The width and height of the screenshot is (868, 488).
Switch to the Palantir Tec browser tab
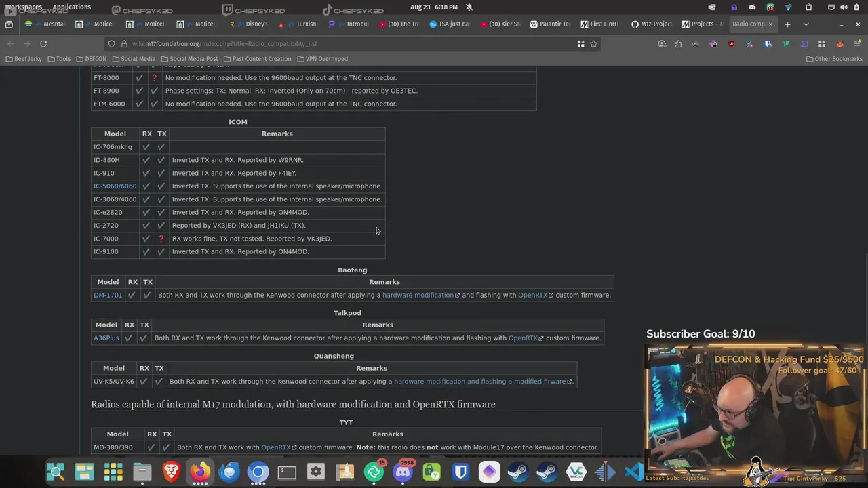pos(550,24)
